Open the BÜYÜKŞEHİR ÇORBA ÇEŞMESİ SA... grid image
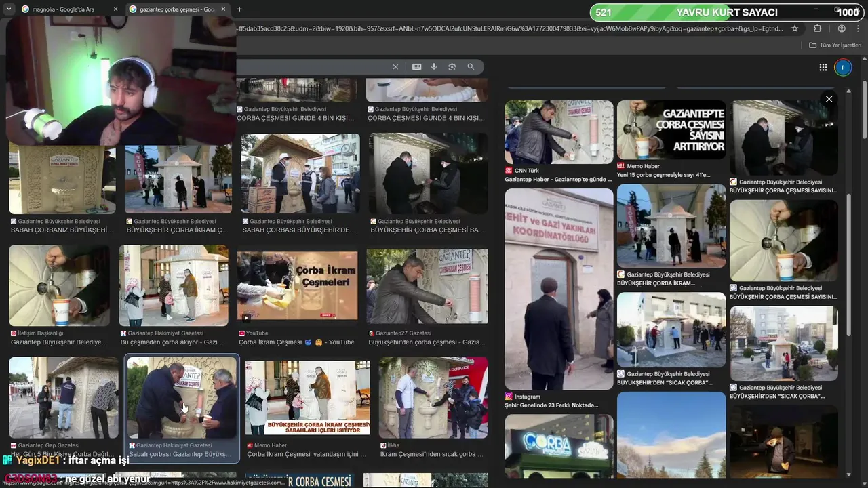Viewport: 868px width, 488px height. click(x=428, y=174)
